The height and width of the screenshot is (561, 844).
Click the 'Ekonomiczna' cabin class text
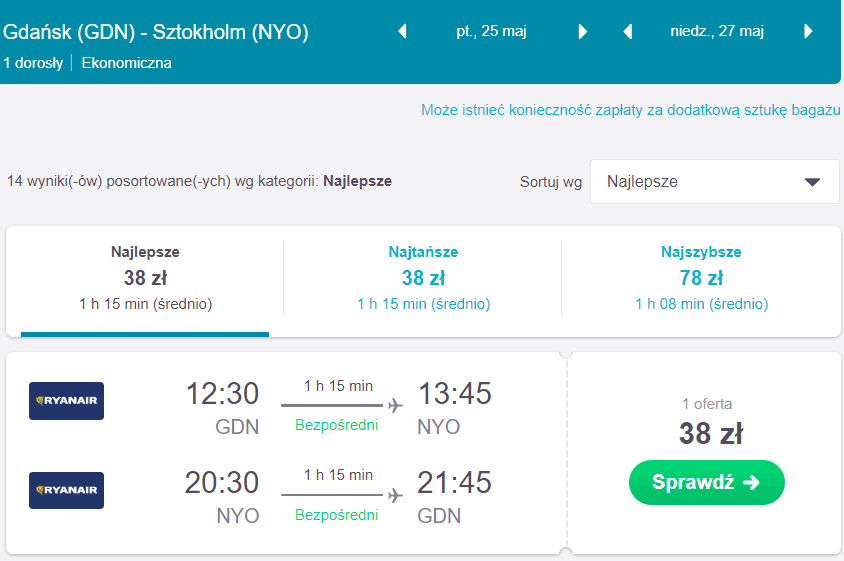[126, 63]
